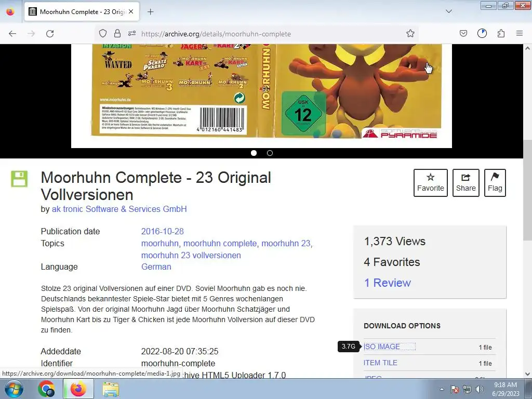Click the moorhuhn-complete identifier value
The height and width of the screenshot is (399, 532).
[178, 363]
